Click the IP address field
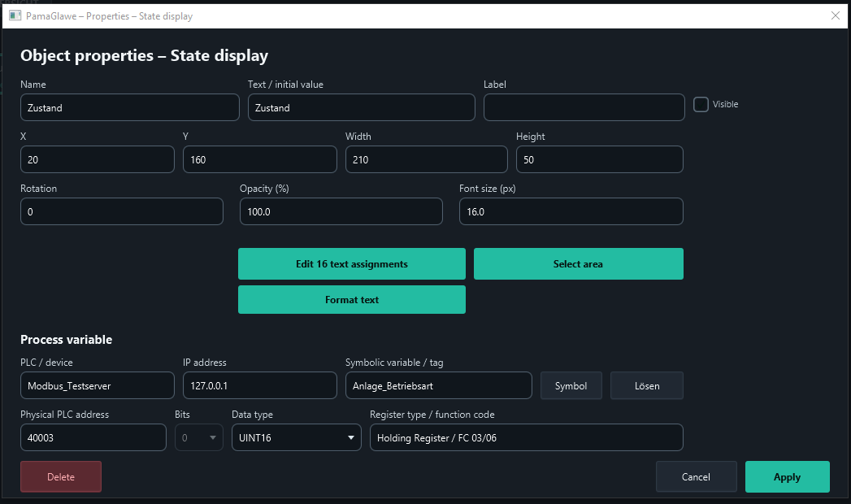This screenshot has height=504, width=851. 260,386
